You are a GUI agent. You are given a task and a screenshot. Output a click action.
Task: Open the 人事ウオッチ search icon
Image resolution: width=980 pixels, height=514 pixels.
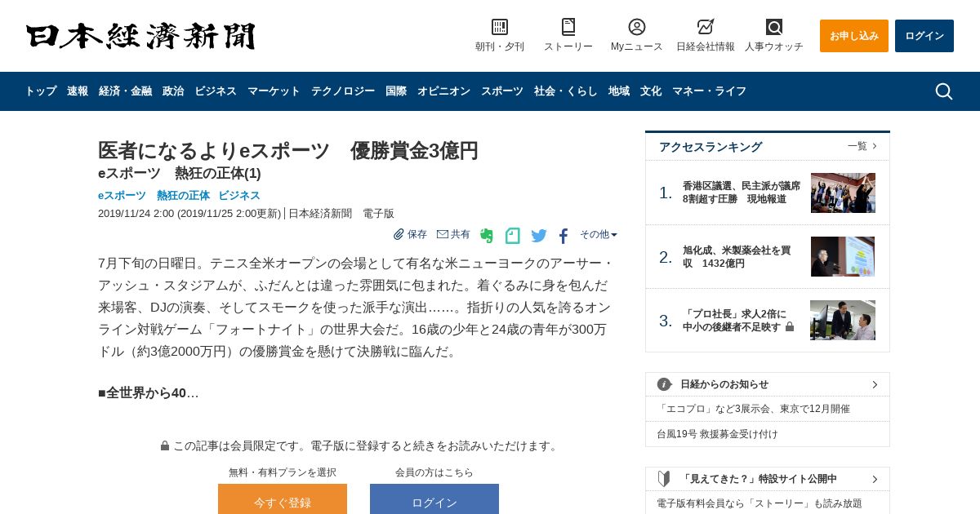(774, 27)
